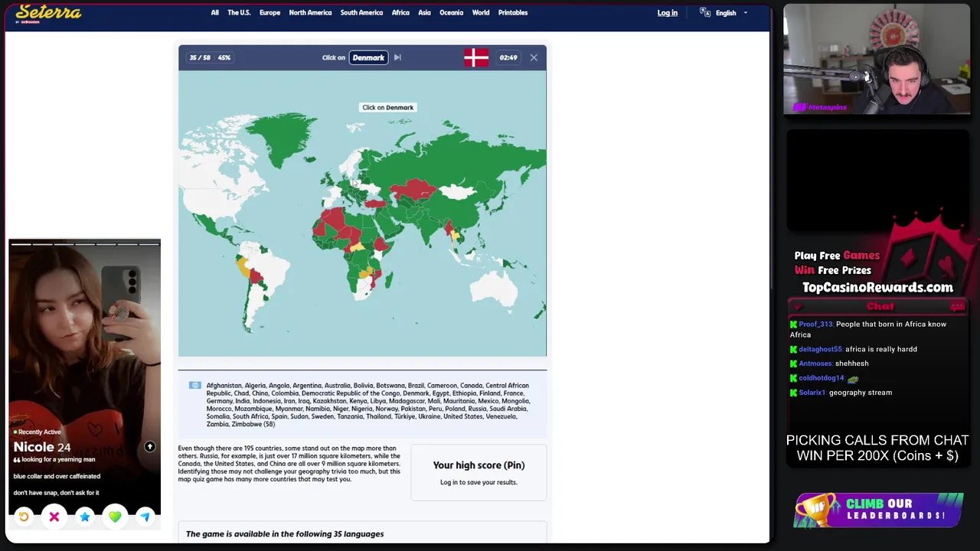Click the Seterra logo
This screenshot has width=980, height=551.
pos(48,13)
